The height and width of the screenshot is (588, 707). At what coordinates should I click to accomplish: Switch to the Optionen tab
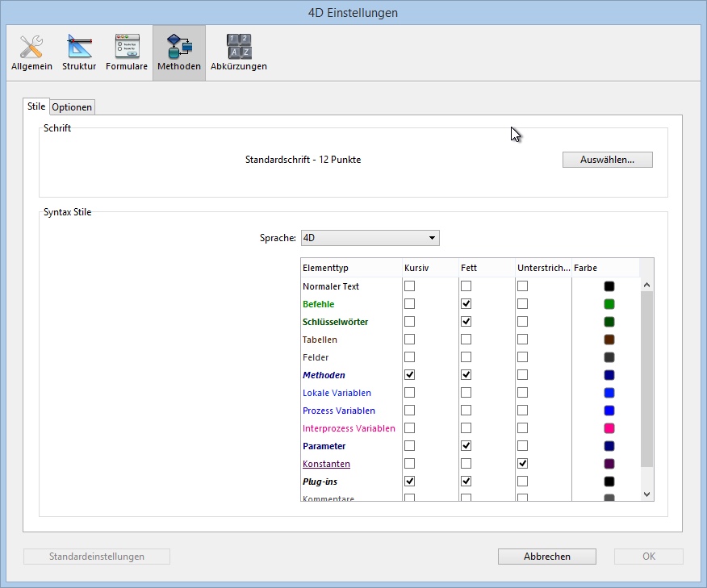pos(73,107)
